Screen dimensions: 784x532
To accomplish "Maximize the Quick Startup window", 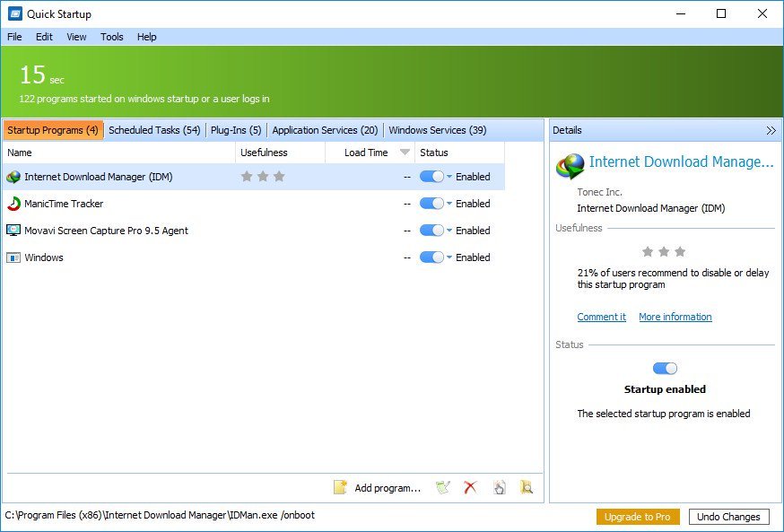I will 721,13.
